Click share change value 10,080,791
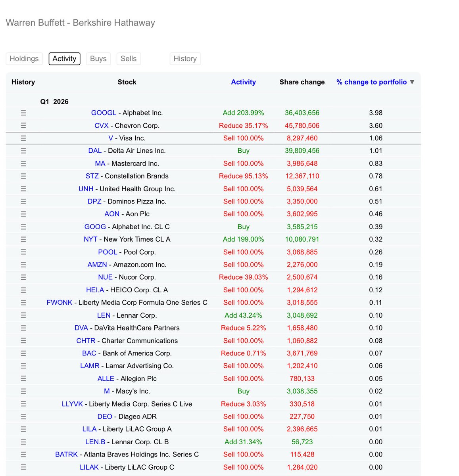 pos(302,240)
